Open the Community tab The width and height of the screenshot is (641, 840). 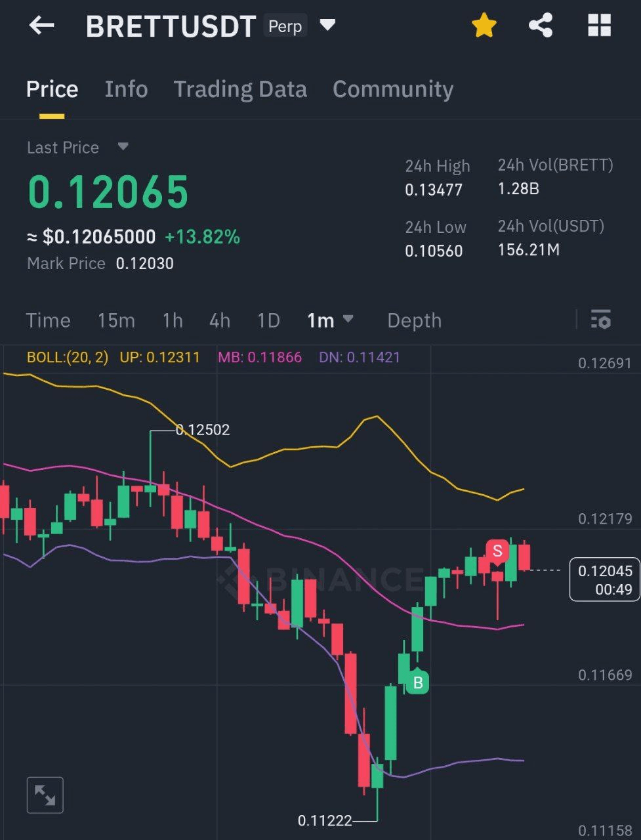(393, 89)
